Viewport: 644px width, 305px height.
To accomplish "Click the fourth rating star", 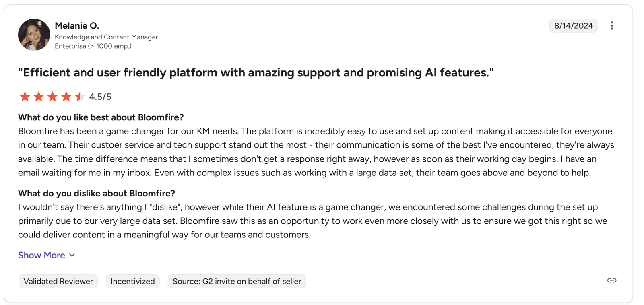I will (66, 97).
